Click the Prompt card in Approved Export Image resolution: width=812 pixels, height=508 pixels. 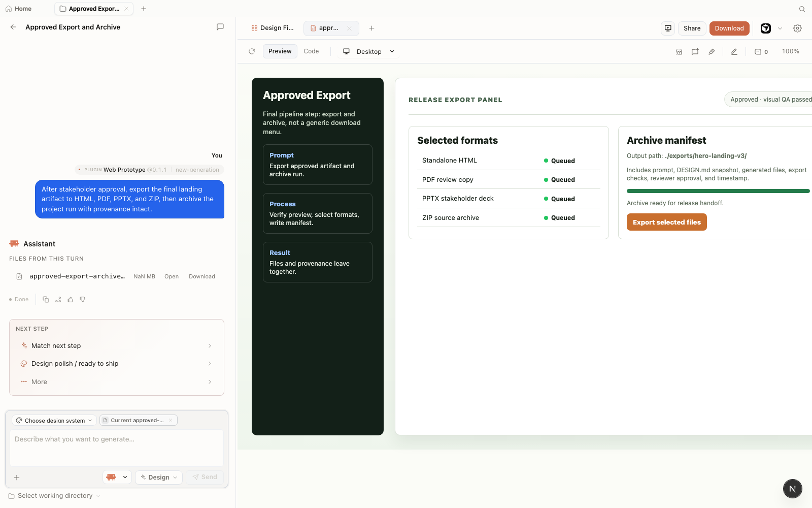point(318,165)
